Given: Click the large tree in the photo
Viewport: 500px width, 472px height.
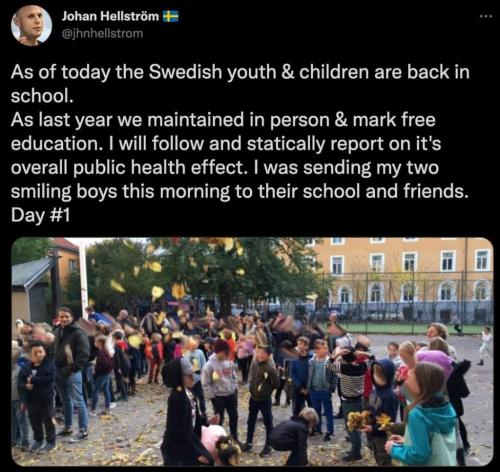Looking at the screenshot, I should pos(213,273).
